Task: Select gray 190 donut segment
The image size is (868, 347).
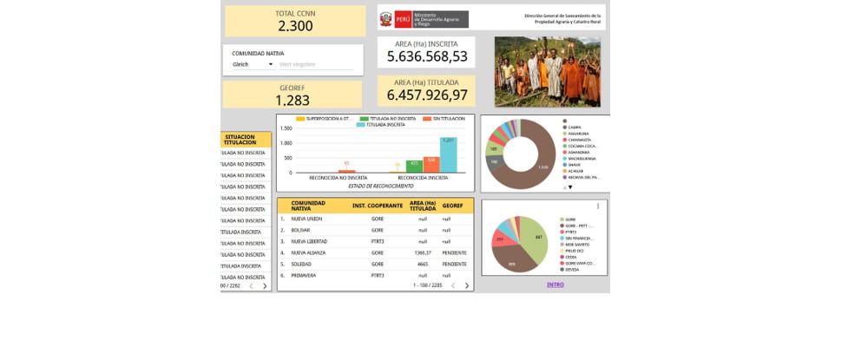Action: point(495,163)
